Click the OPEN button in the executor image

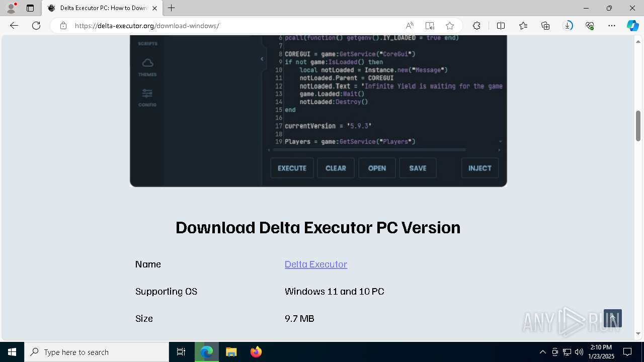tap(377, 168)
